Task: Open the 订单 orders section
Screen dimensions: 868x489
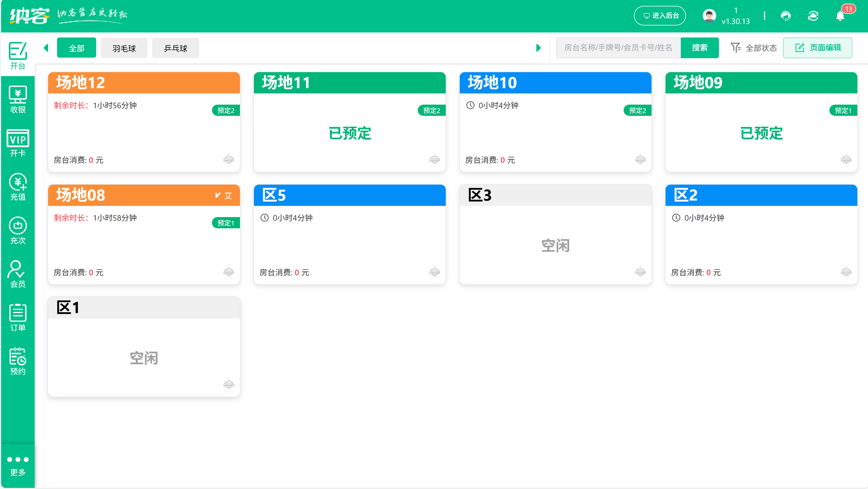Action: click(18, 318)
